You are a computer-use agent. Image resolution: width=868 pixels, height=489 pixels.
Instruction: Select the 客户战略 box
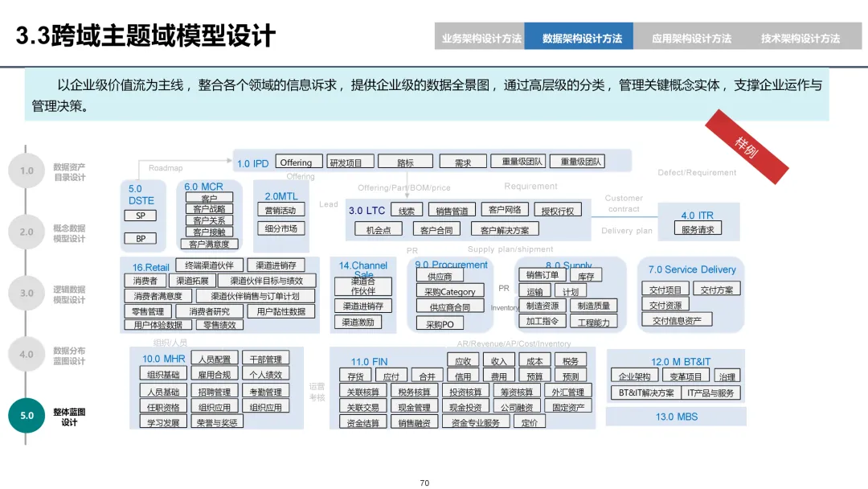click(209, 209)
